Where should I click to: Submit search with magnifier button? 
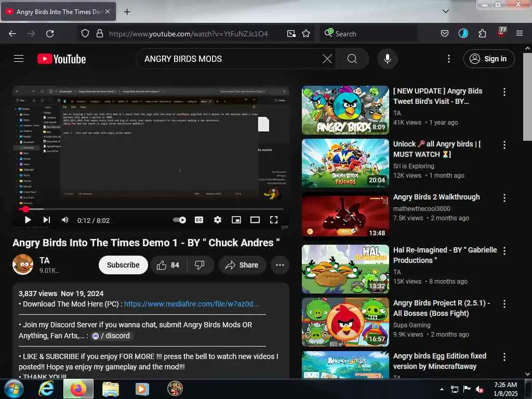tap(352, 59)
